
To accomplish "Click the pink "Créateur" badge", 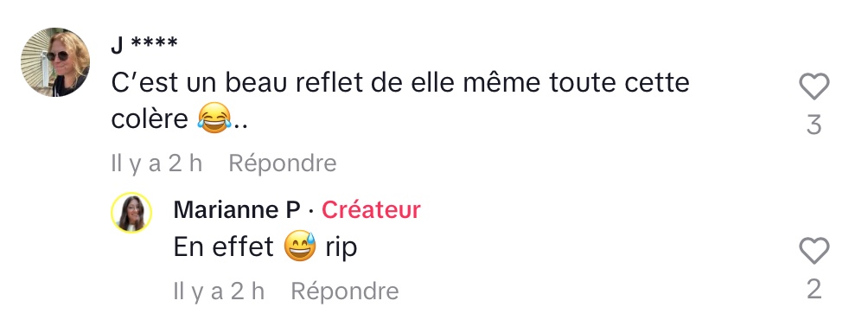I will point(371,210).
